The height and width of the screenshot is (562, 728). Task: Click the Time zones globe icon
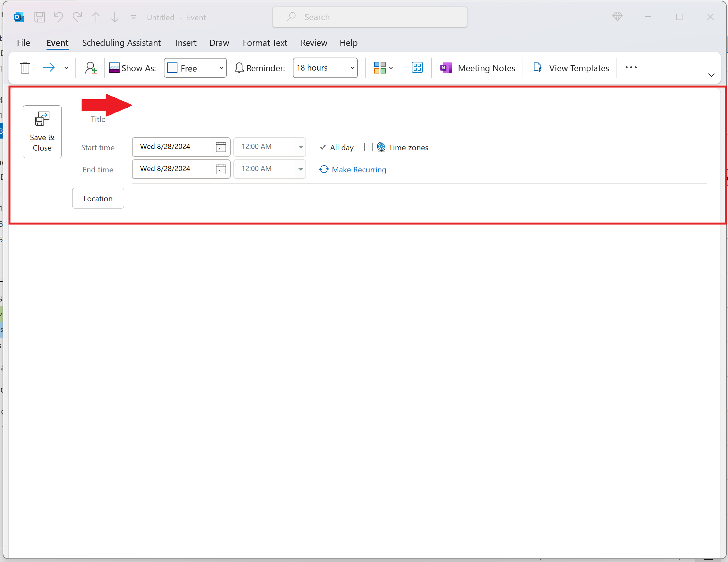click(381, 147)
